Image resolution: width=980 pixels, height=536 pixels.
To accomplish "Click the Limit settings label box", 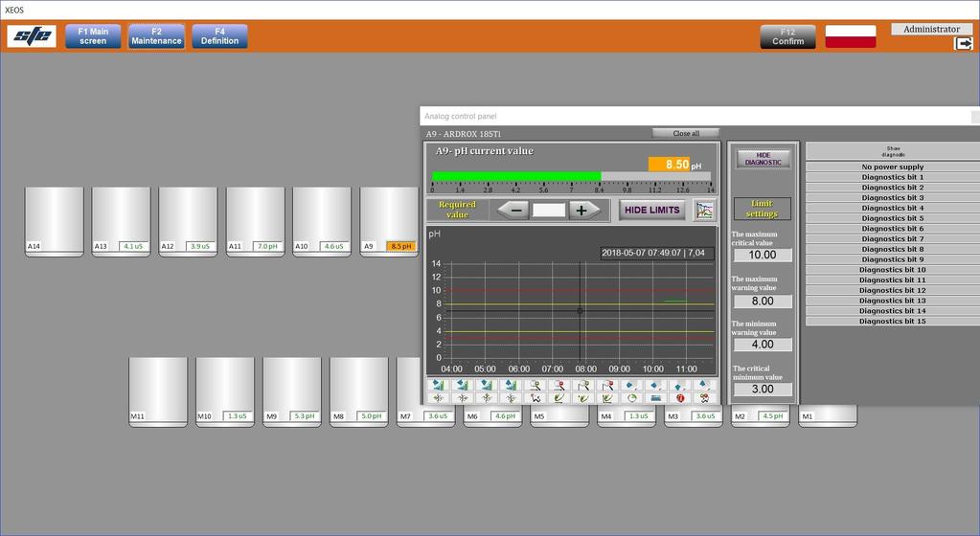I will (x=762, y=209).
